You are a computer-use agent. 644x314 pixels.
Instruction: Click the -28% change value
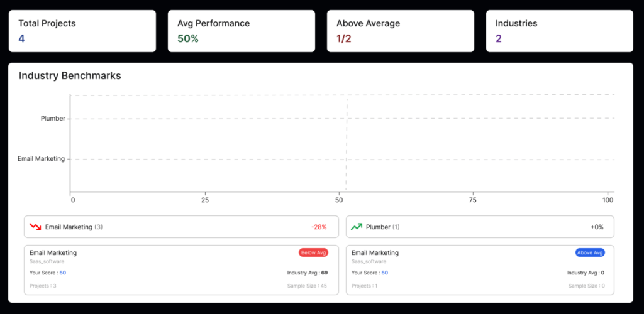319,227
